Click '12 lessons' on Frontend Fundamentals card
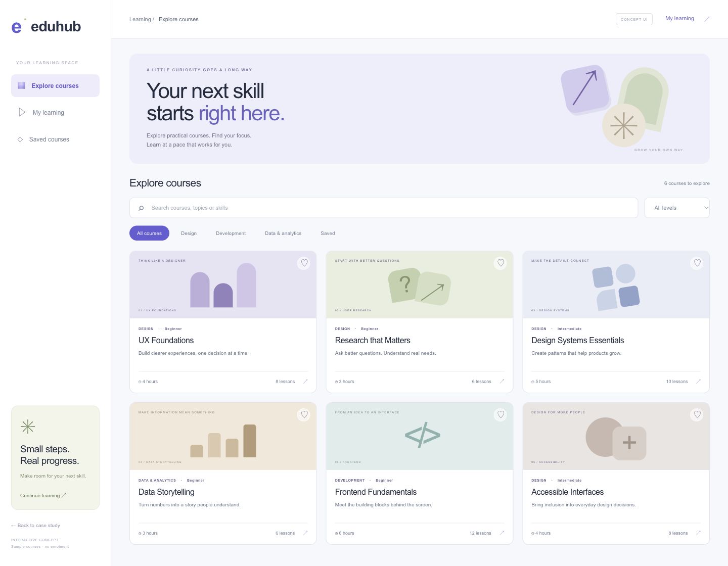 (x=480, y=533)
